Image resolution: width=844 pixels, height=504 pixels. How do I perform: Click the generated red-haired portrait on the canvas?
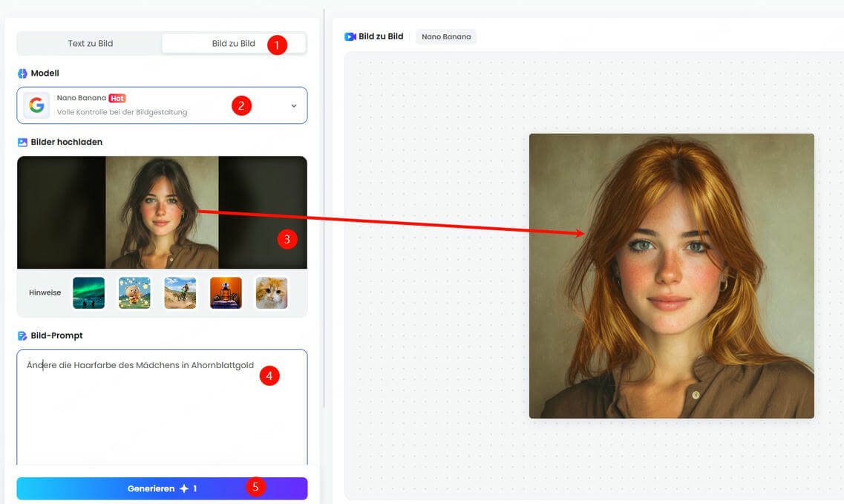(671, 275)
